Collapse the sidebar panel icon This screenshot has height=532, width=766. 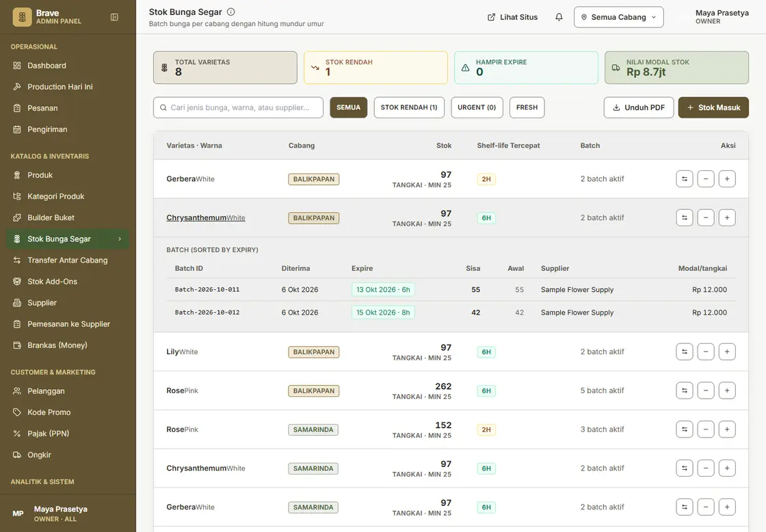[114, 17]
